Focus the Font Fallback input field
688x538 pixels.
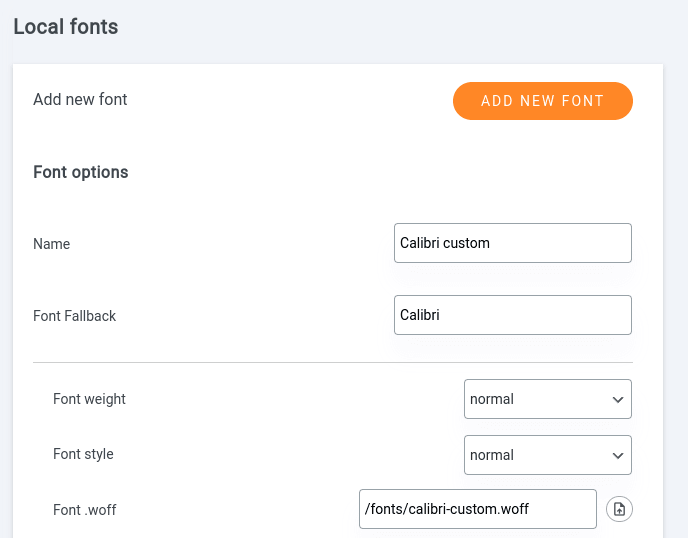click(512, 315)
